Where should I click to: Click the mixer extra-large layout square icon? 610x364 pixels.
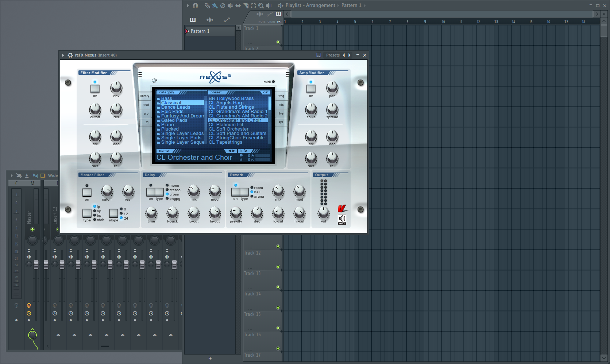(x=43, y=175)
